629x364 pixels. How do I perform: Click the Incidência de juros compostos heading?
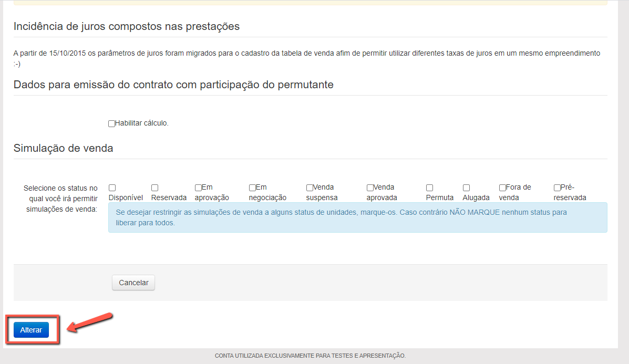(127, 26)
